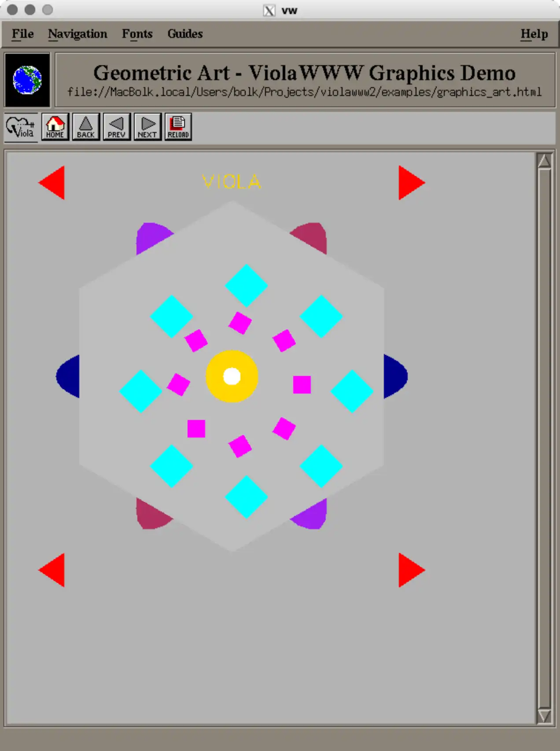Open the Help menu
The width and height of the screenshot is (560, 751).
click(x=534, y=34)
